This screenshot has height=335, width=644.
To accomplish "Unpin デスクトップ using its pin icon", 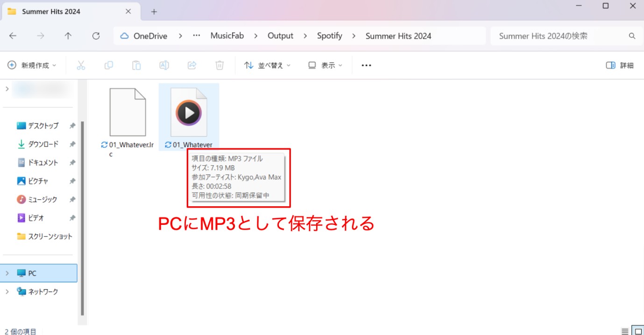I will pos(72,126).
